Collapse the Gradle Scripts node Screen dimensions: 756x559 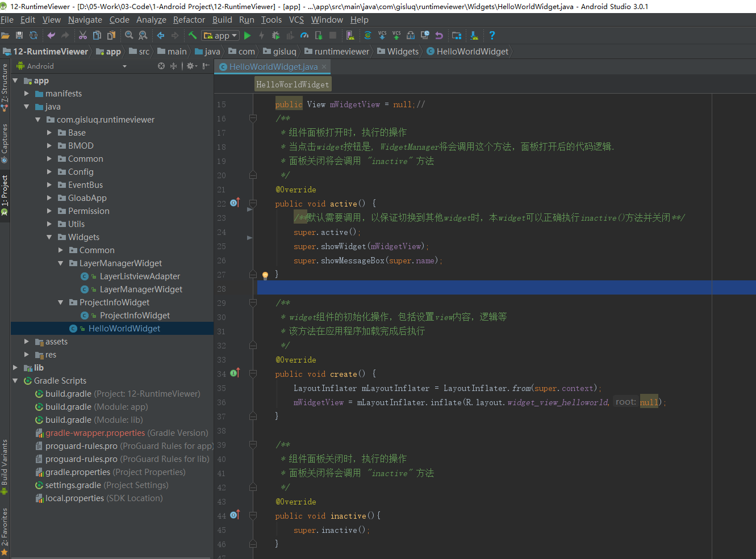click(x=15, y=380)
